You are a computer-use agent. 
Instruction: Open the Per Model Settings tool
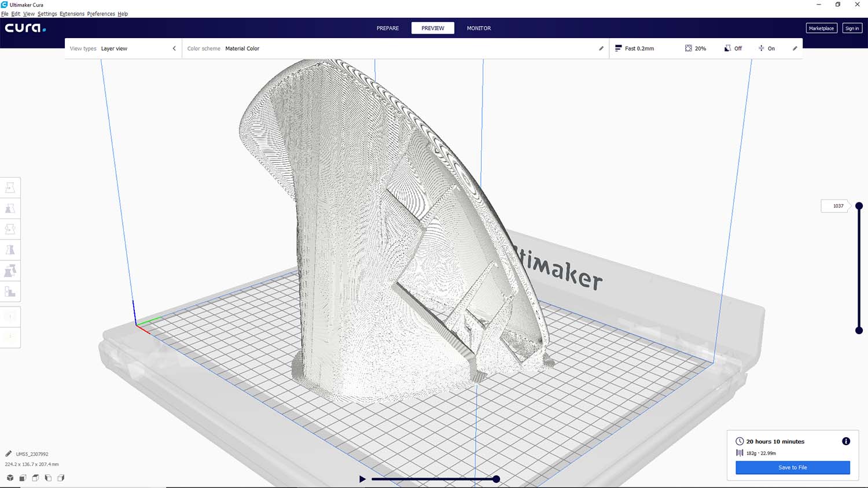10,271
